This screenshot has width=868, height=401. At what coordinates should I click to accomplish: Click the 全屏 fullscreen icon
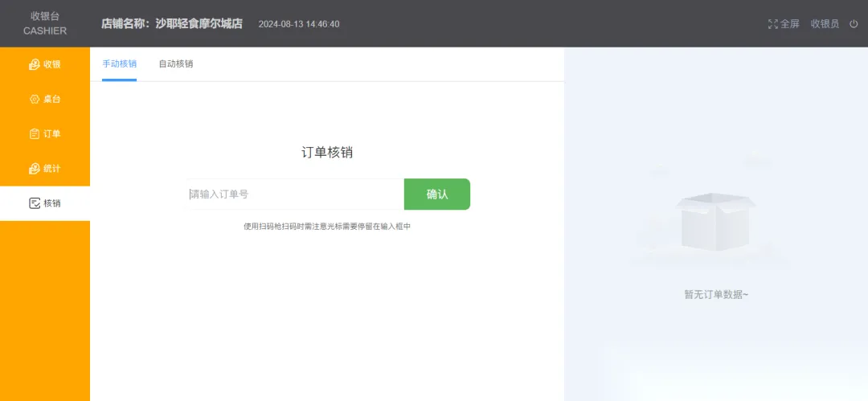tap(773, 24)
